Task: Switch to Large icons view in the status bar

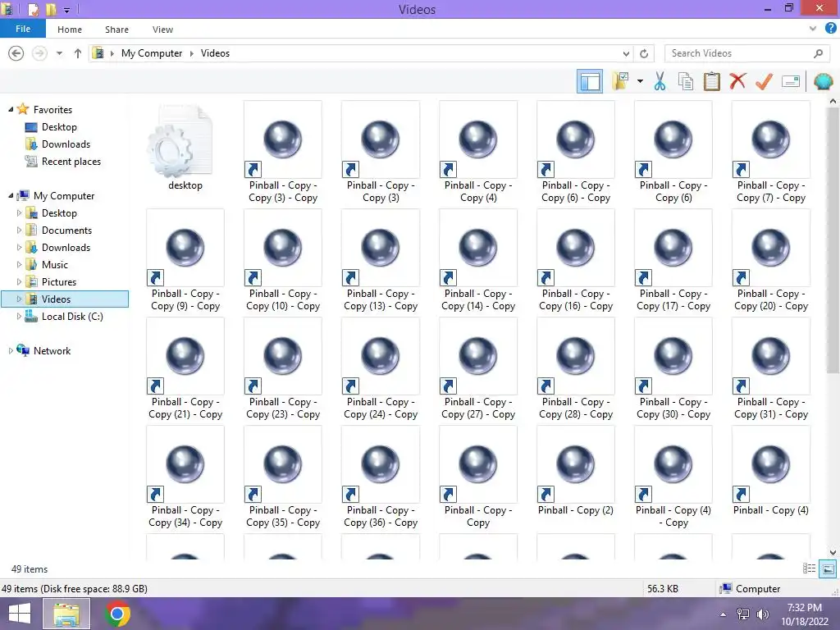Action: pos(828,568)
